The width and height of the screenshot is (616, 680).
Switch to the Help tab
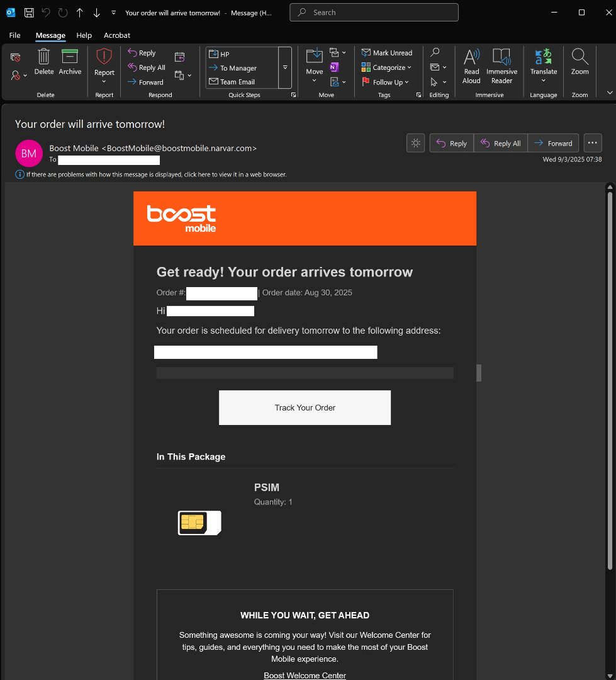pos(84,35)
